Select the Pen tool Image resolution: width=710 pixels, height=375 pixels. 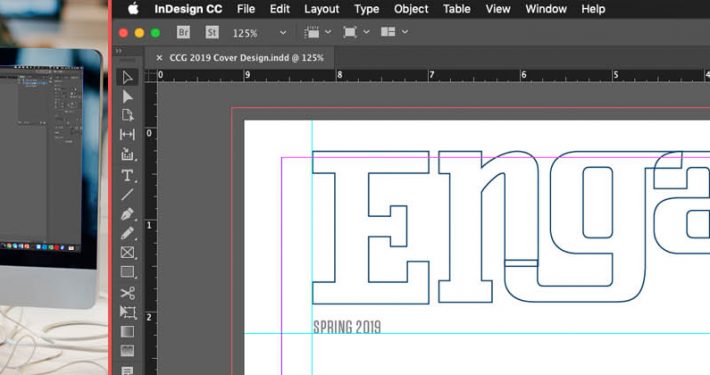[127, 214]
